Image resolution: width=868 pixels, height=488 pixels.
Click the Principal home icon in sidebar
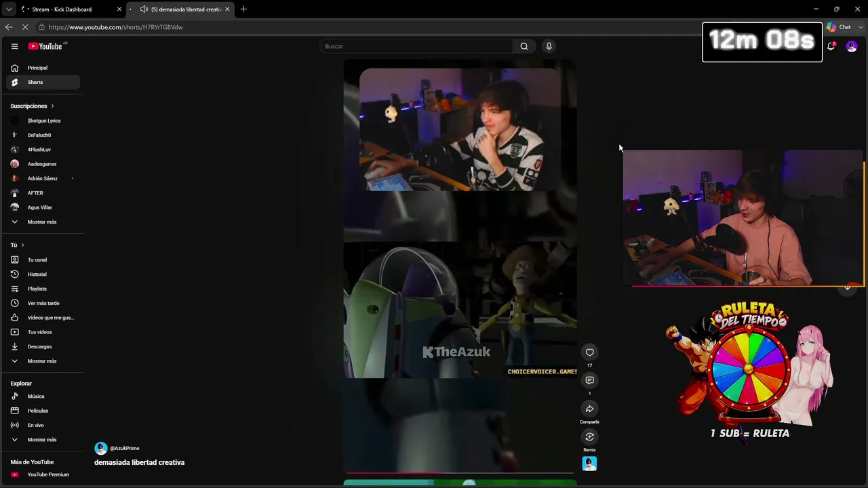tap(15, 68)
